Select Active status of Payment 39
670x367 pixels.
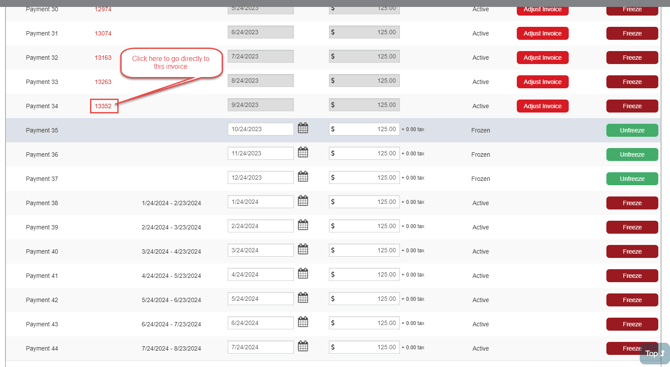[481, 227]
